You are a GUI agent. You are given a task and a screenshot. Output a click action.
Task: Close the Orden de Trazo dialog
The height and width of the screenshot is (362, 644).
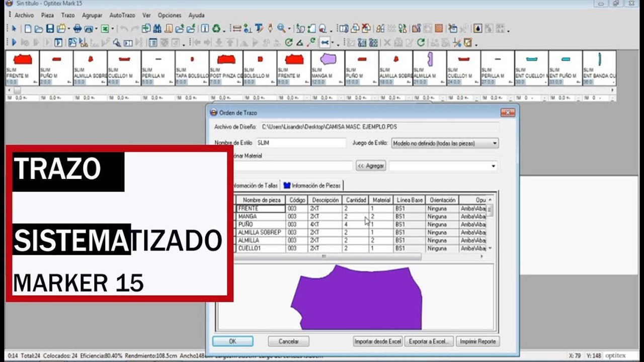tap(508, 113)
